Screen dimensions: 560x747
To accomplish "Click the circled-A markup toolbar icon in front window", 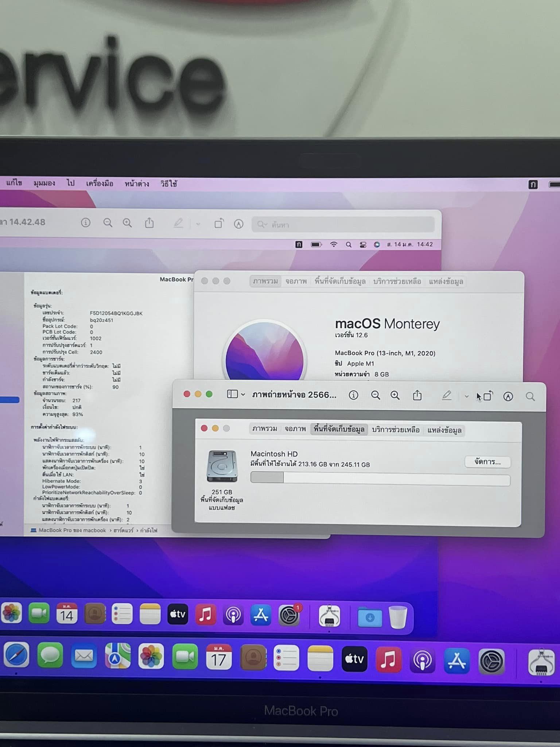I will 508,396.
